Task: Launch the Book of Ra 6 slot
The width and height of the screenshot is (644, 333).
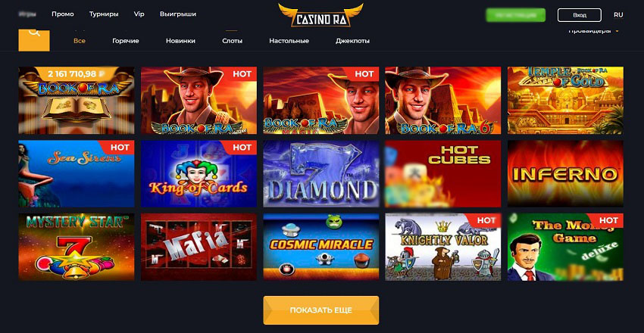Action: point(442,100)
